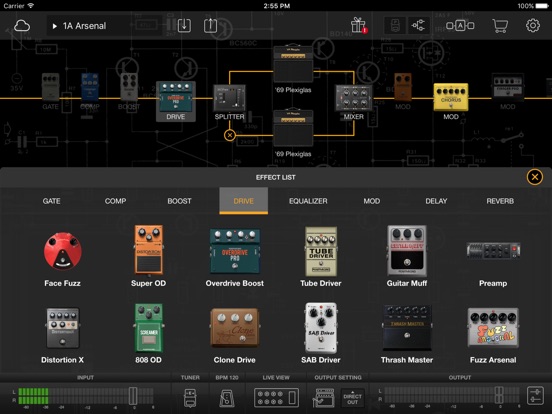
Task: Click the import preset download icon
Action: point(184,26)
